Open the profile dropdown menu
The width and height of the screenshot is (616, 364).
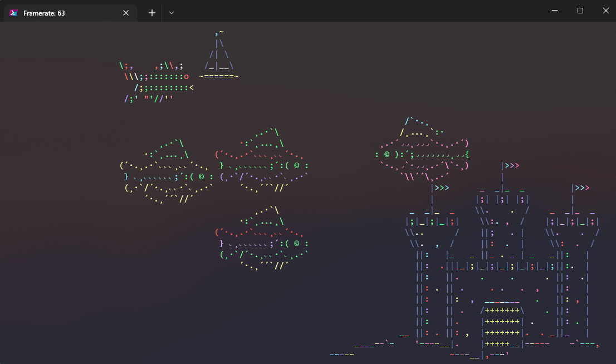point(172,13)
